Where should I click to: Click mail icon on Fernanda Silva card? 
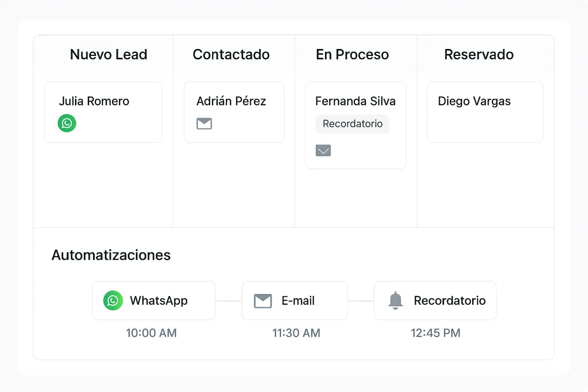323,150
